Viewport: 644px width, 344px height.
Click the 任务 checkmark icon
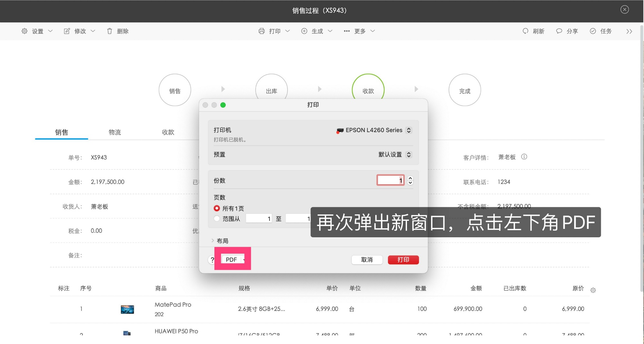tap(593, 31)
